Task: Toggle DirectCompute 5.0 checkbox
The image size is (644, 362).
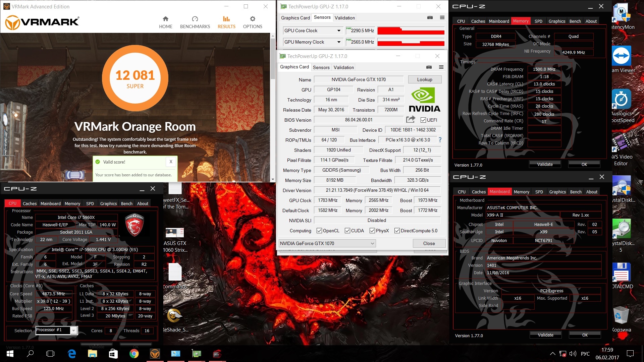Action: [397, 231]
